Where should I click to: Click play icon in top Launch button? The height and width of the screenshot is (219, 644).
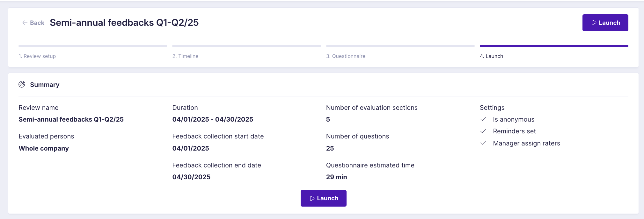coord(594,23)
